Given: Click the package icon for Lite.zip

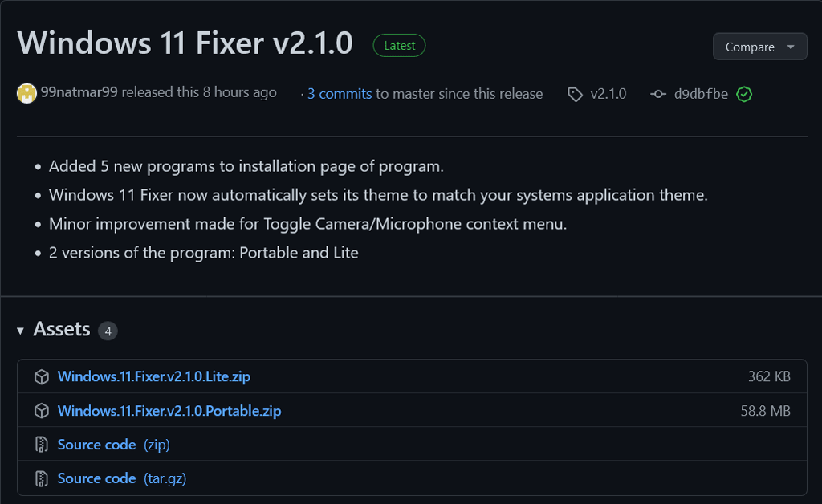Looking at the screenshot, I should point(42,377).
